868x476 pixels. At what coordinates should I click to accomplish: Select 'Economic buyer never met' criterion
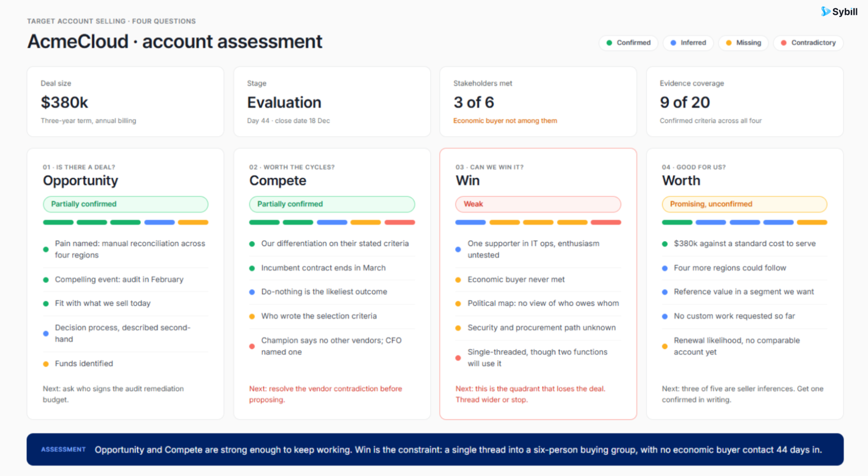pyautogui.click(x=538, y=280)
